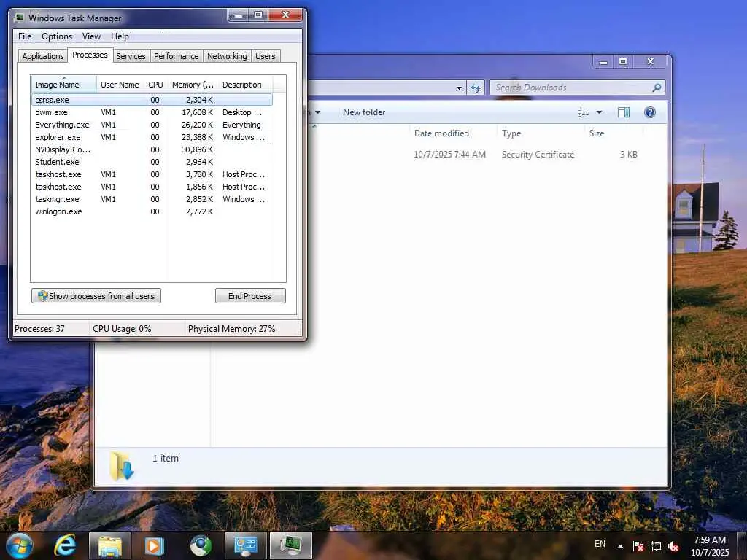Open the Options menu in Task Manager
Image resolution: width=747 pixels, height=560 pixels.
(x=57, y=36)
